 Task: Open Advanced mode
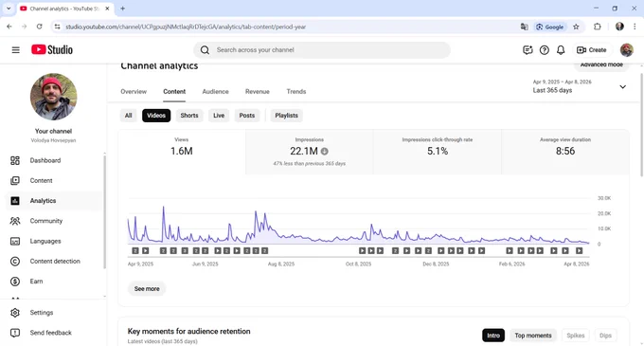pyautogui.click(x=601, y=64)
